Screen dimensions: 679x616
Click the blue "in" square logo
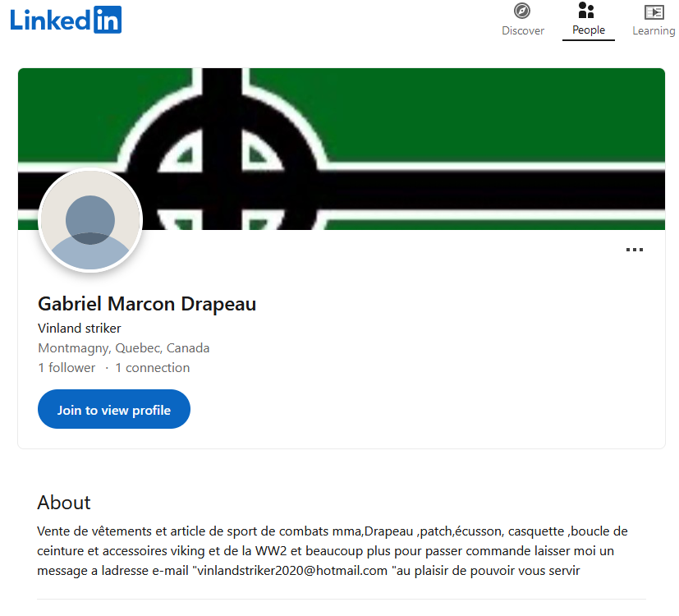pyautogui.click(x=108, y=20)
